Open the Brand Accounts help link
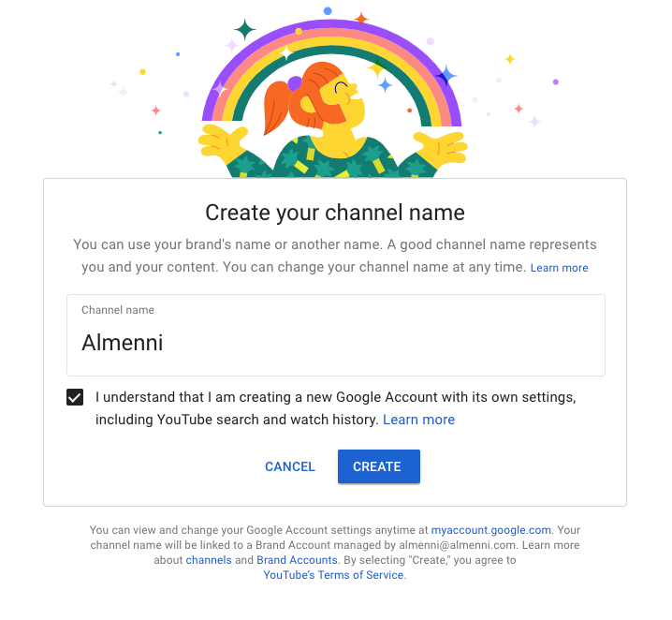 pos(297,560)
